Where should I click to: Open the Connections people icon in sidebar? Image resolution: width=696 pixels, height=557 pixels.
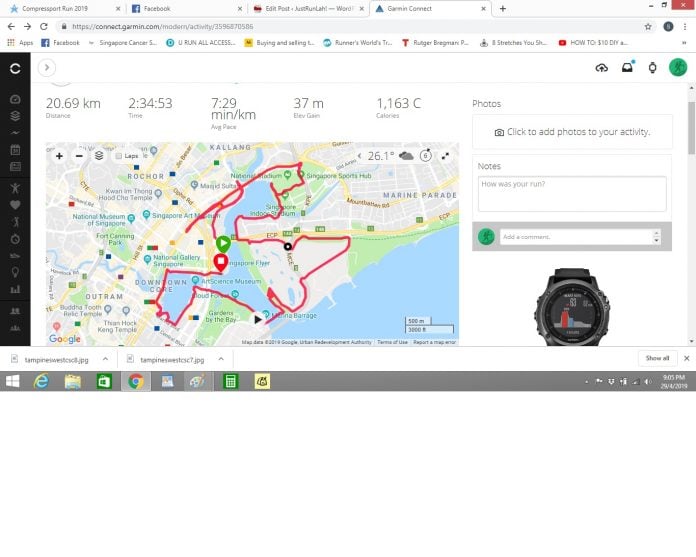(x=15, y=311)
